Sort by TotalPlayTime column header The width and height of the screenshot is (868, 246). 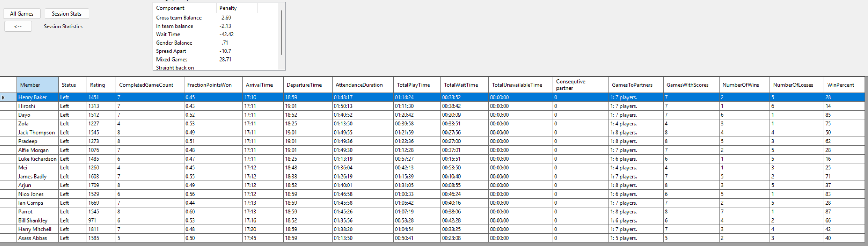point(417,85)
